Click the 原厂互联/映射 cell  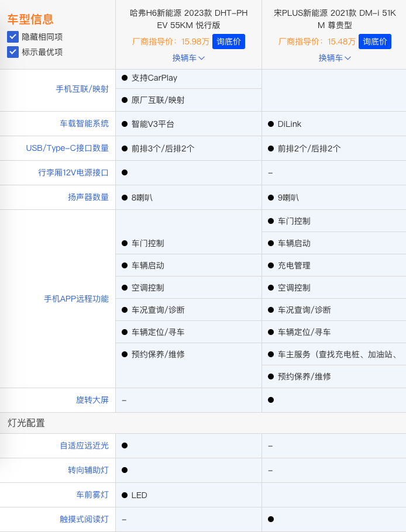coord(189,100)
